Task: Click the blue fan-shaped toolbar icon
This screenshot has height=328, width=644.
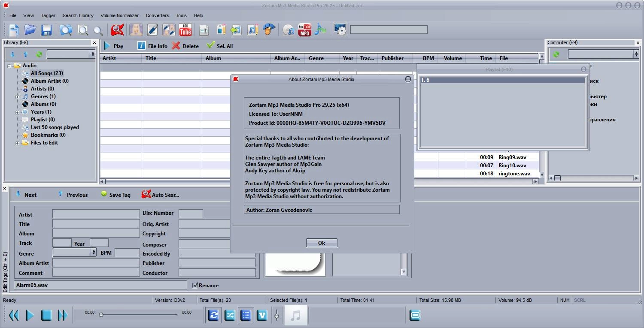Action: pos(269,30)
